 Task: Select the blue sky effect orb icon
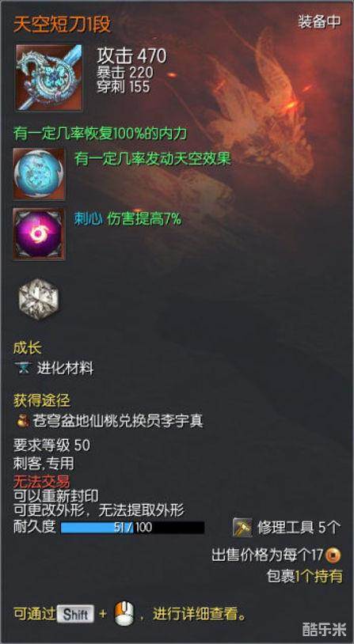coord(39,174)
